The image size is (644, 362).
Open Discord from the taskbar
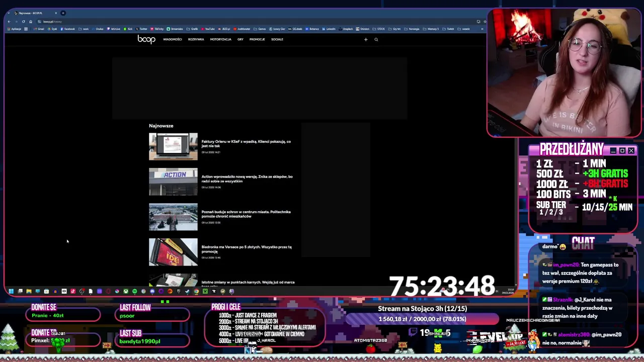(152, 291)
